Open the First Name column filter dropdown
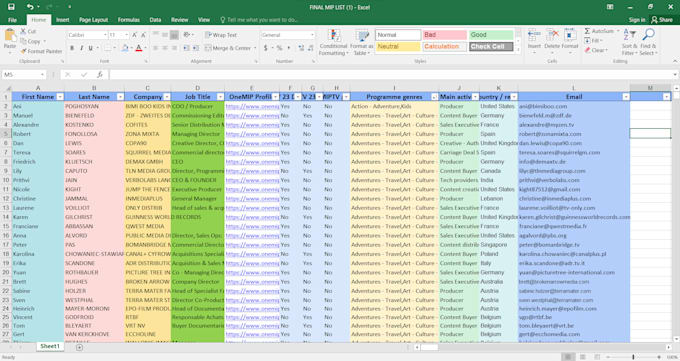 [x=60, y=97]
